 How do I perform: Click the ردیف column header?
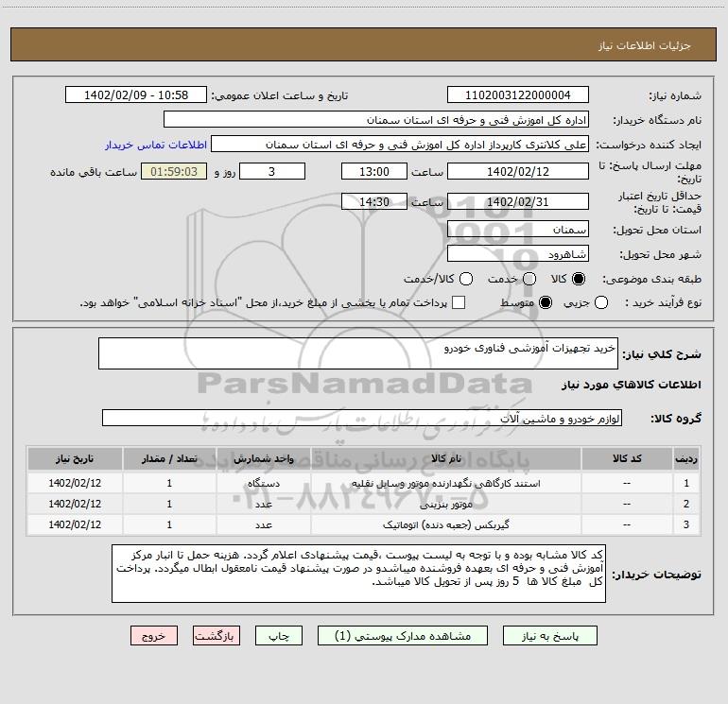pyautogui.click(x=686, y=459)
